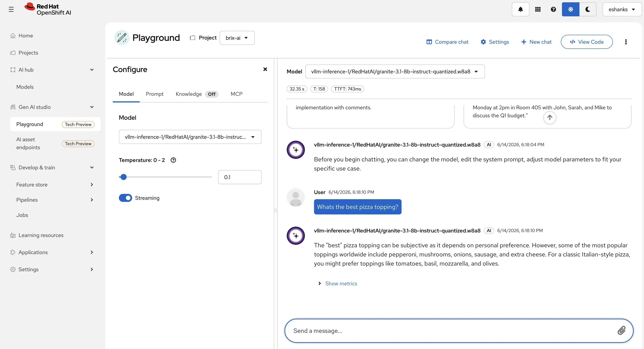The width and height of the screenshot is (644, 349).
Task: Click the T: 158 token label
Action: pyautogui.click(x=319, y=89)
